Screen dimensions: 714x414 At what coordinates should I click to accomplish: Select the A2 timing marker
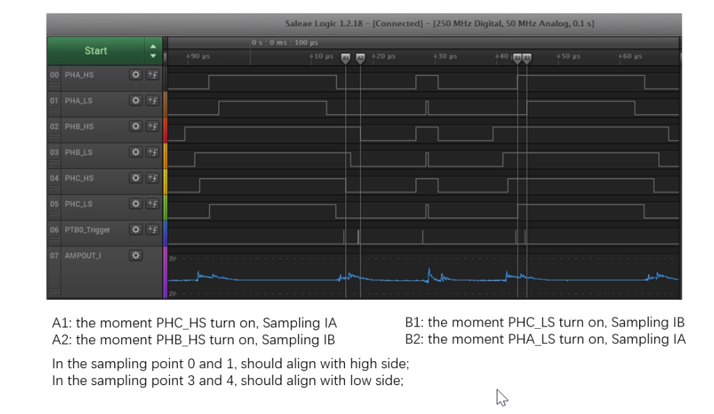point(360,58)
